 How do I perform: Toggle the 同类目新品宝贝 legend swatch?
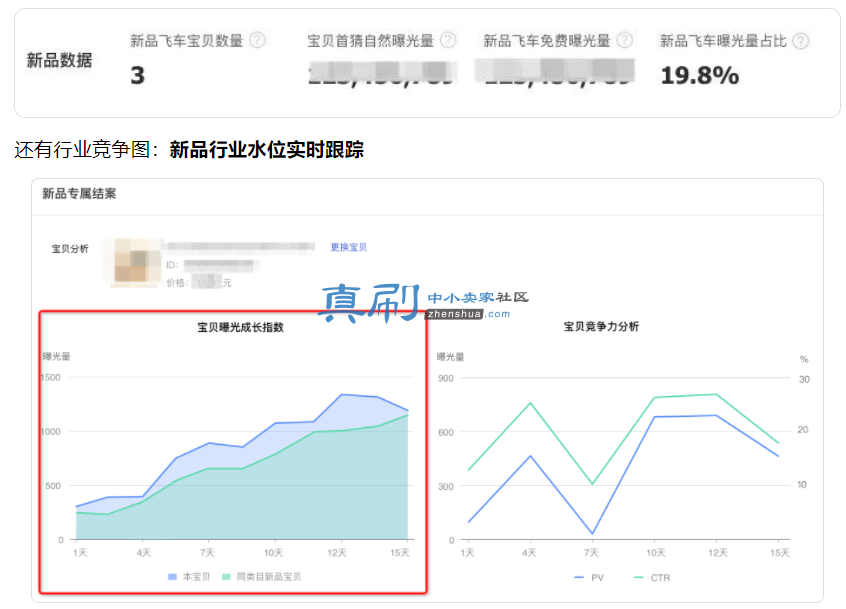[x=227, y=577]
